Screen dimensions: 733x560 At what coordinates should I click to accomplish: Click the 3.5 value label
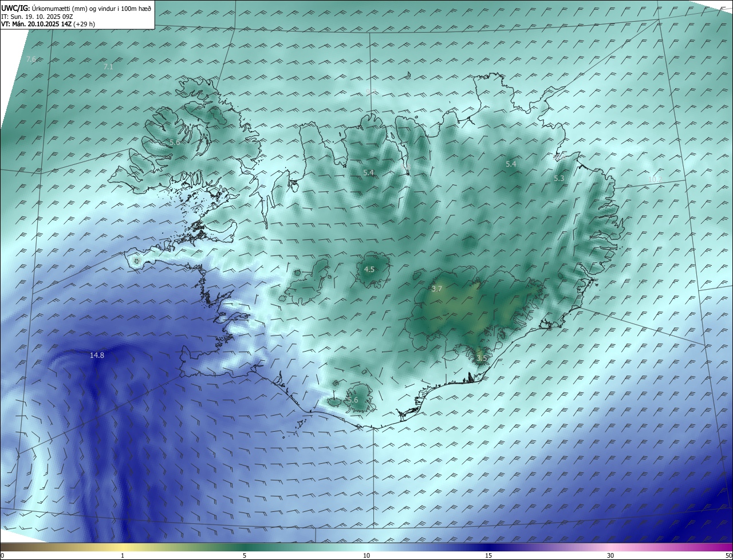[x=481, y=358]
